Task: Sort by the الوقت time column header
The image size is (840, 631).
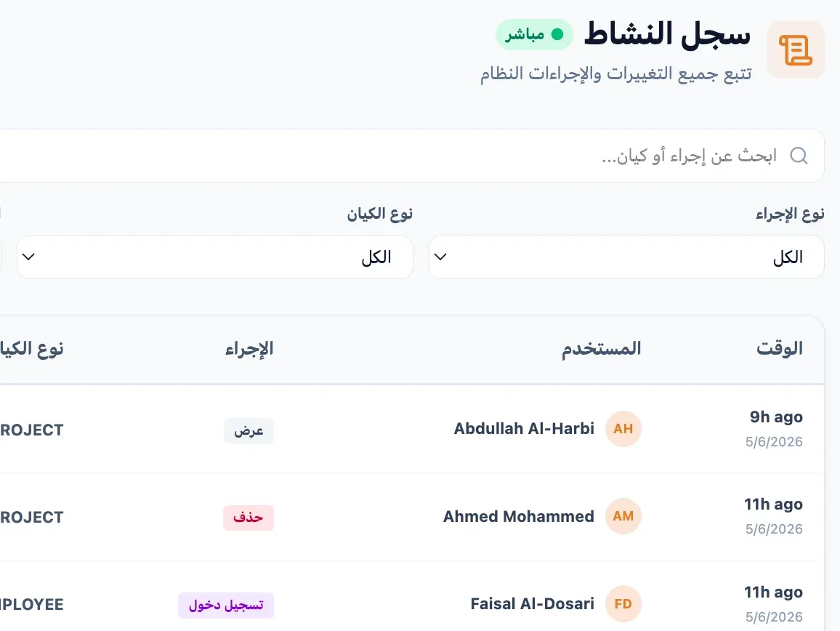Action: (x=780, y=348)
